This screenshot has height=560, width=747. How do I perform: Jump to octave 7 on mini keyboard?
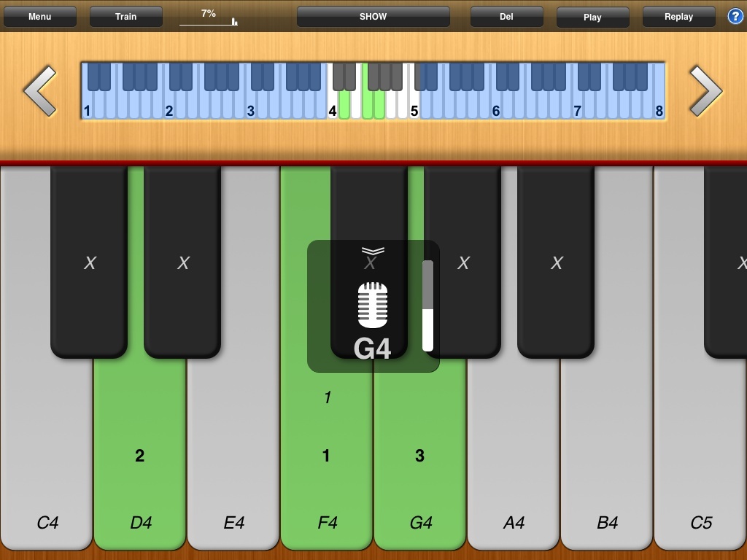(578, 111)
